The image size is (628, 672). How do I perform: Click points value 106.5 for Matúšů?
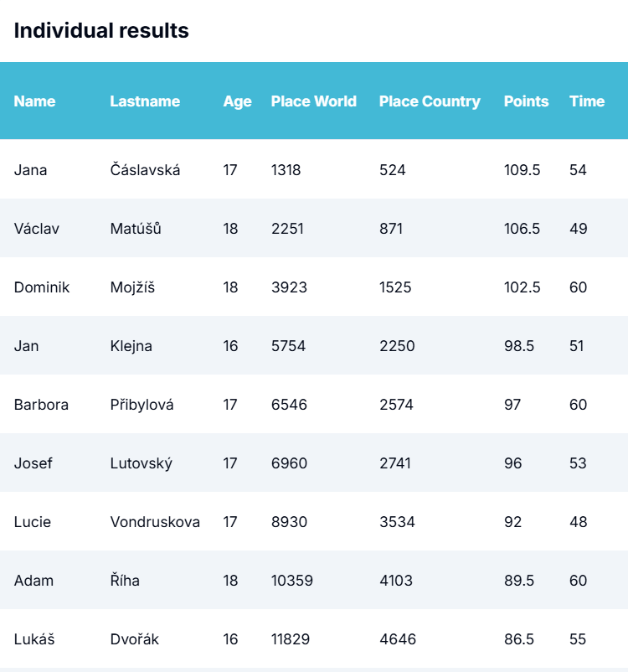(522, 229)
